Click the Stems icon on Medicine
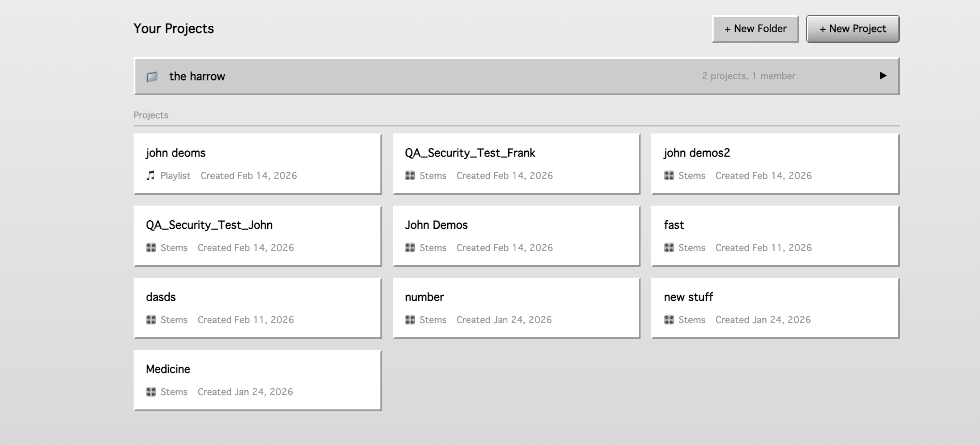The width and height of the screenshot is (980, 445). 151,392
